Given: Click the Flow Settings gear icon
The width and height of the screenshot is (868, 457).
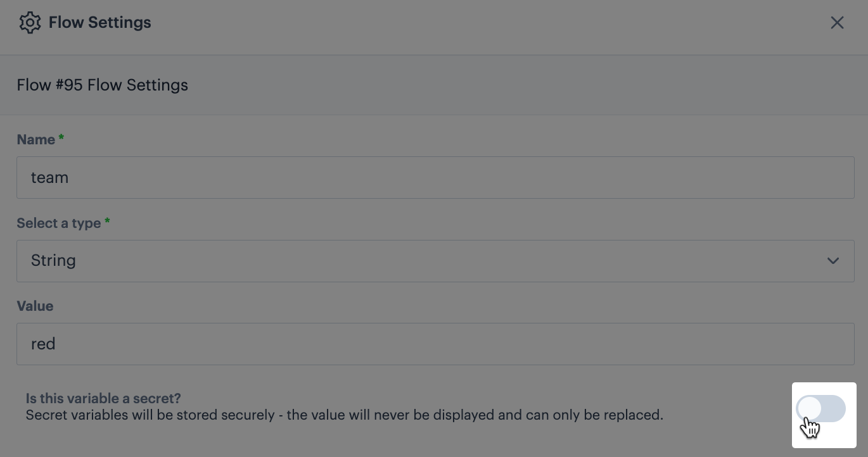Looking at the screenshot, I should tap(30, 23).
